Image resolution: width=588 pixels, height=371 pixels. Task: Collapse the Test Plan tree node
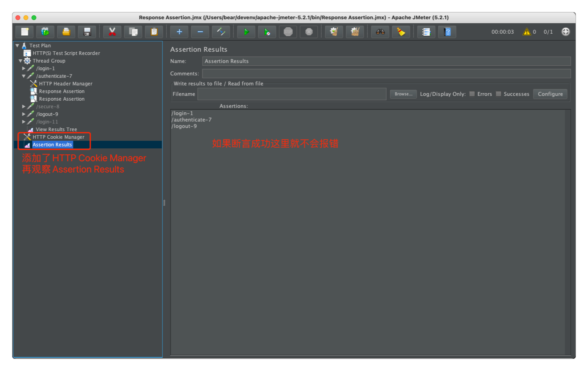coord(17,46)
